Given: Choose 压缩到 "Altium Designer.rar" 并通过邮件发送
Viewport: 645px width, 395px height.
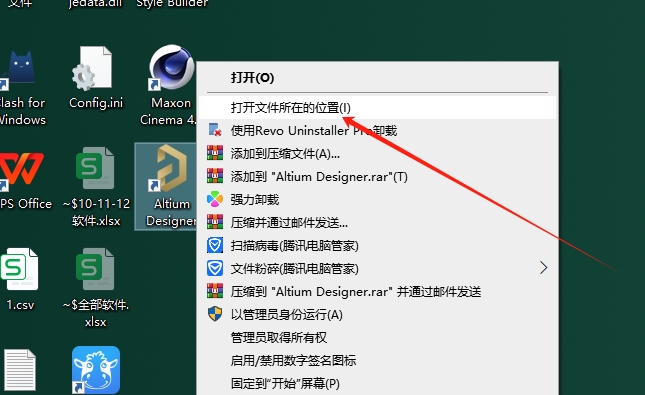Looking at the screenshot, I should point(377,292).
